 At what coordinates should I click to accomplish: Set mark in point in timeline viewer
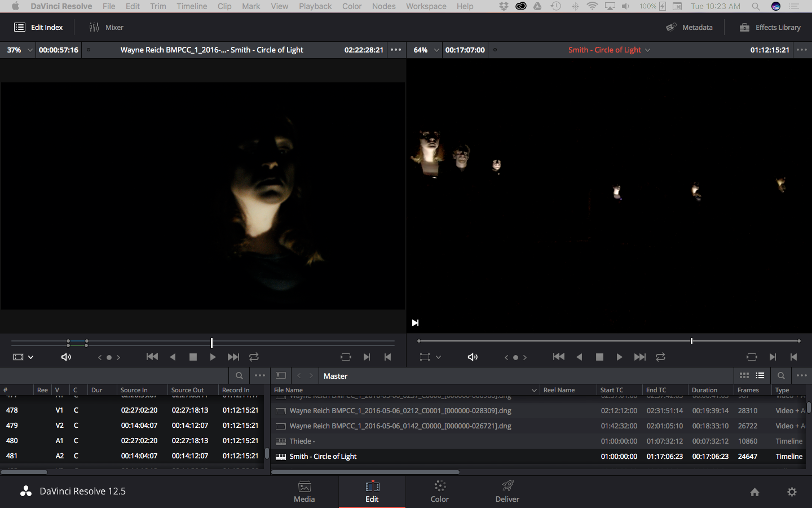(x=773, y=357)
